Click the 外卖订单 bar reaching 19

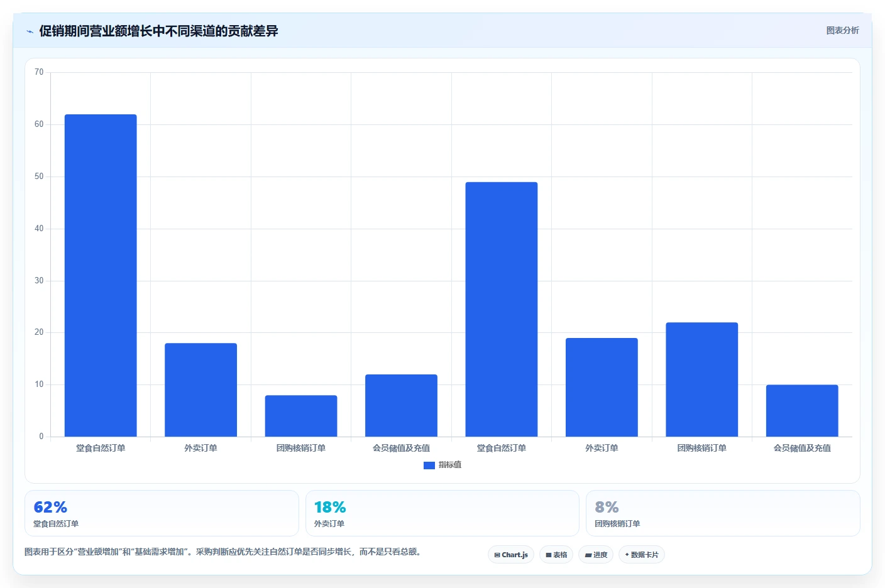point(602,388)
